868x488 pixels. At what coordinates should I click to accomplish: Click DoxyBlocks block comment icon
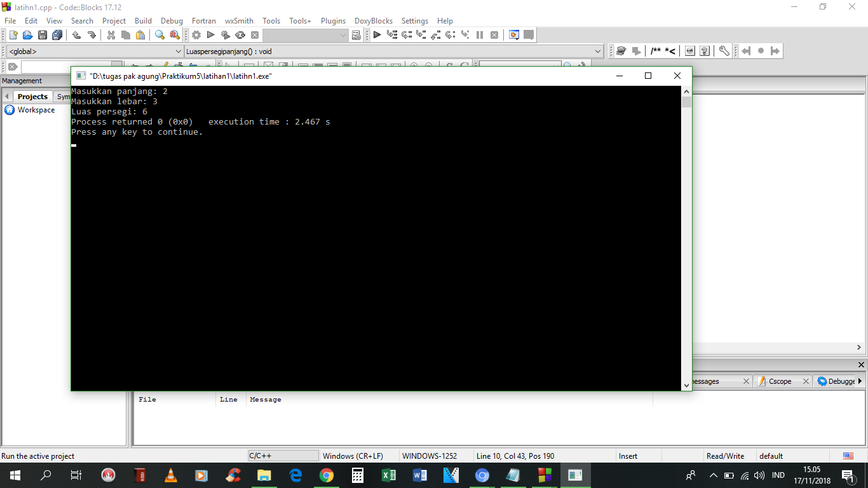[x=656, y=51]
